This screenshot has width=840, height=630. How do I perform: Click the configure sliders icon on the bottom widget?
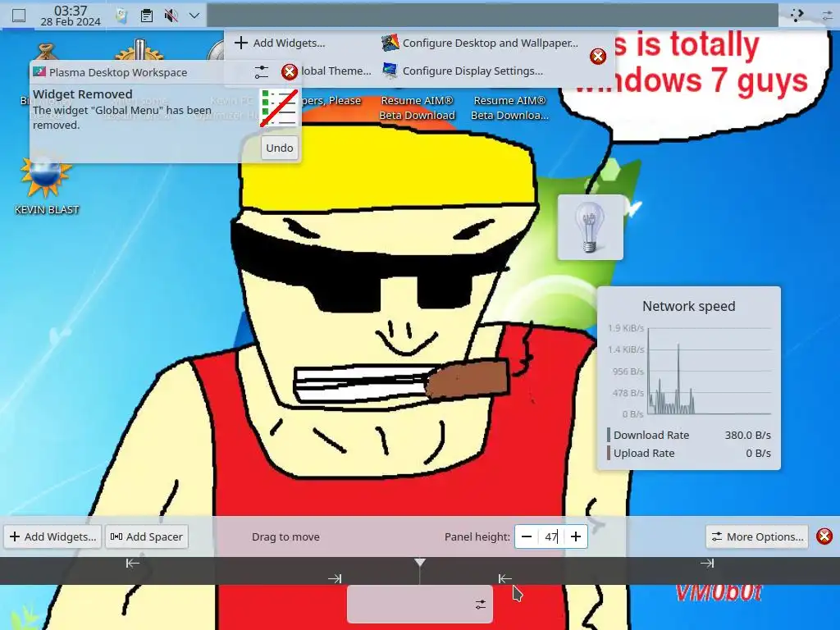(481, 605)
